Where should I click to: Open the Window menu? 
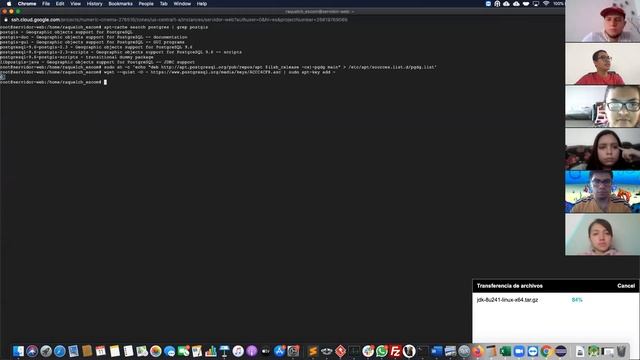(182, 4)
